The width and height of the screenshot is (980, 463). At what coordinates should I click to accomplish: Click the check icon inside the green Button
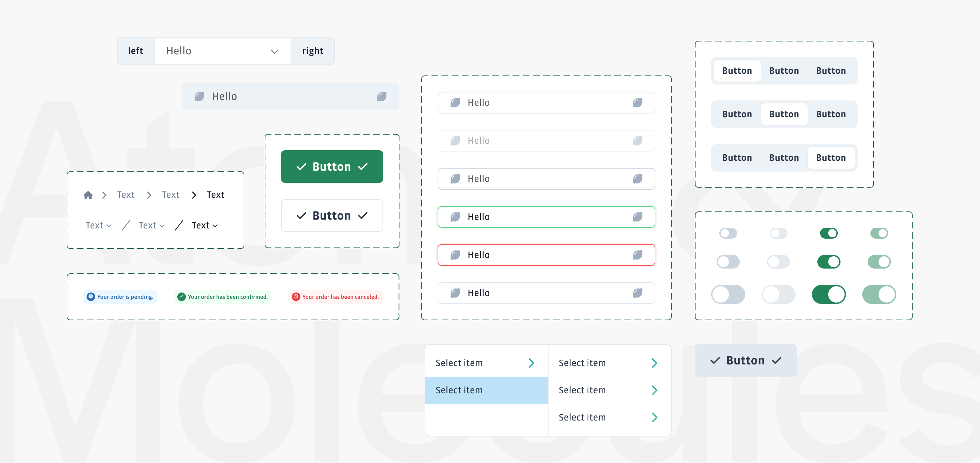[x=302, y=166]
